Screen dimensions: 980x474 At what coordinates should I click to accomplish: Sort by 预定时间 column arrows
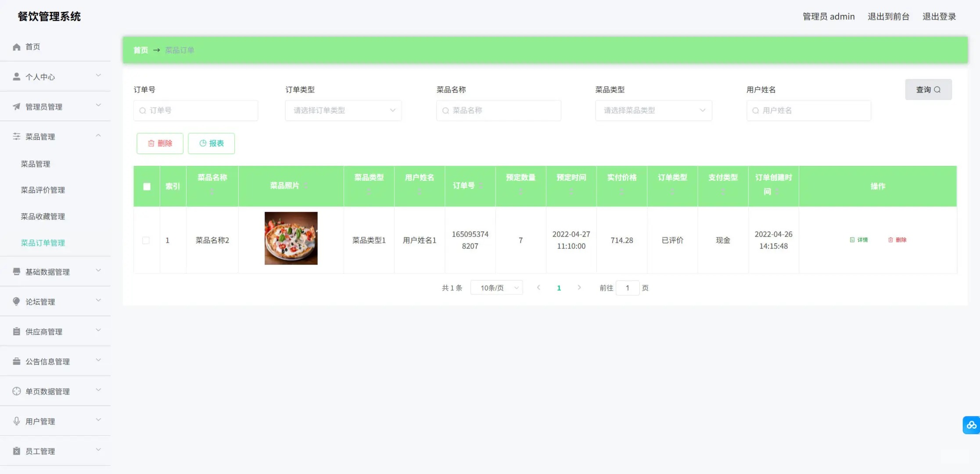[x=571, y=192]
